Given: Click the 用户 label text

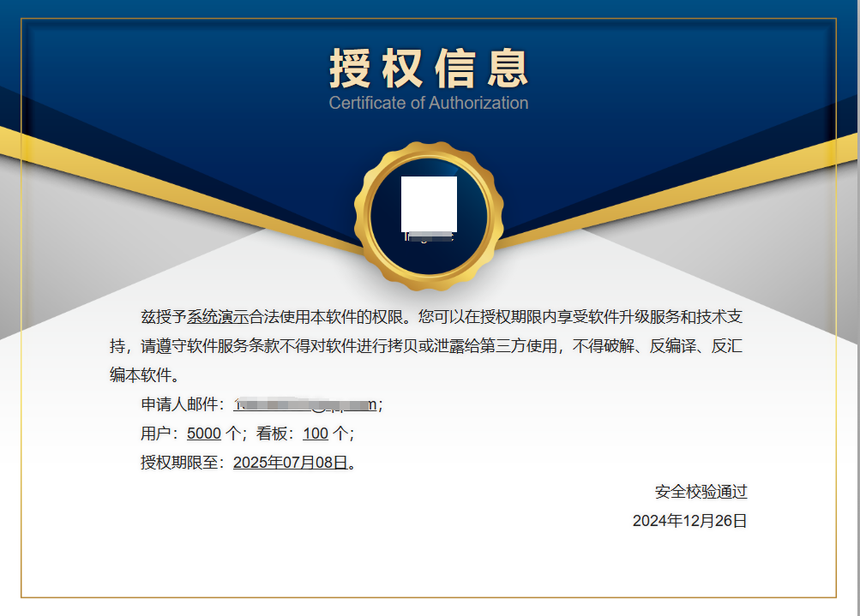Looking at the screenshot, I should coord(156,434).
